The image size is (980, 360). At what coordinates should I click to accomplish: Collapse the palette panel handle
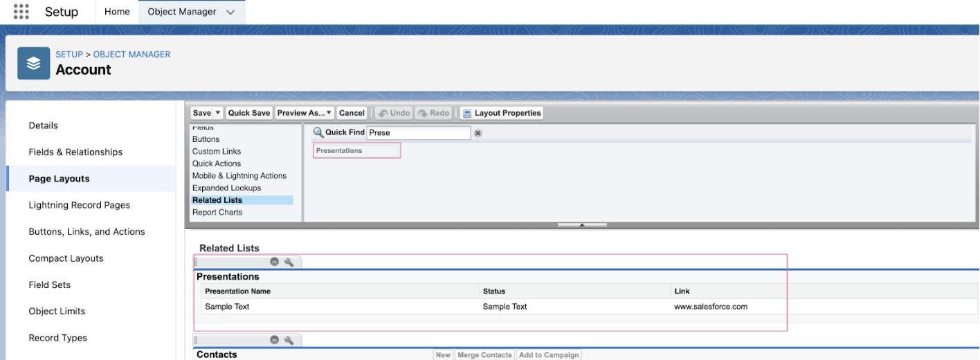tap(582, 224)
